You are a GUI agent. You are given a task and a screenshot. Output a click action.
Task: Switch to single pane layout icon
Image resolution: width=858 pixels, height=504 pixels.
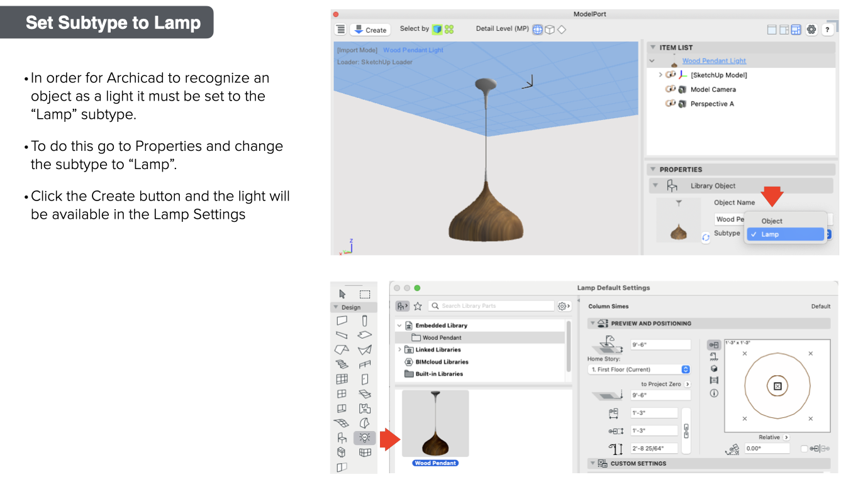(772, 30)
